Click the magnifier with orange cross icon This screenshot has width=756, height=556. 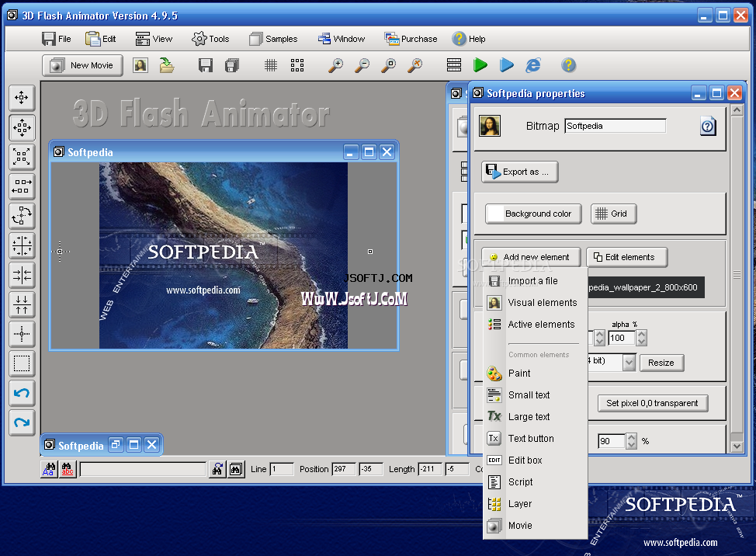click(x=414, y=65)
